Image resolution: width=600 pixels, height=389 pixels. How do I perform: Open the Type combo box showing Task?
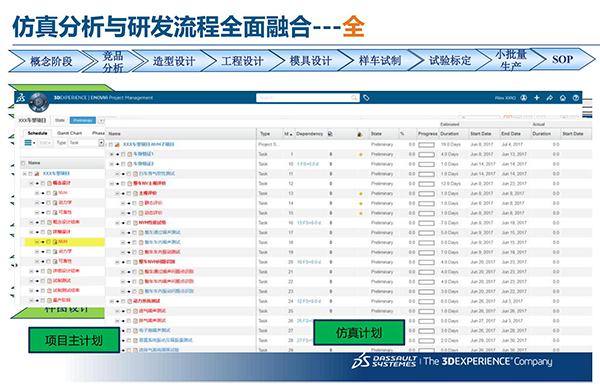pos(86,143)
